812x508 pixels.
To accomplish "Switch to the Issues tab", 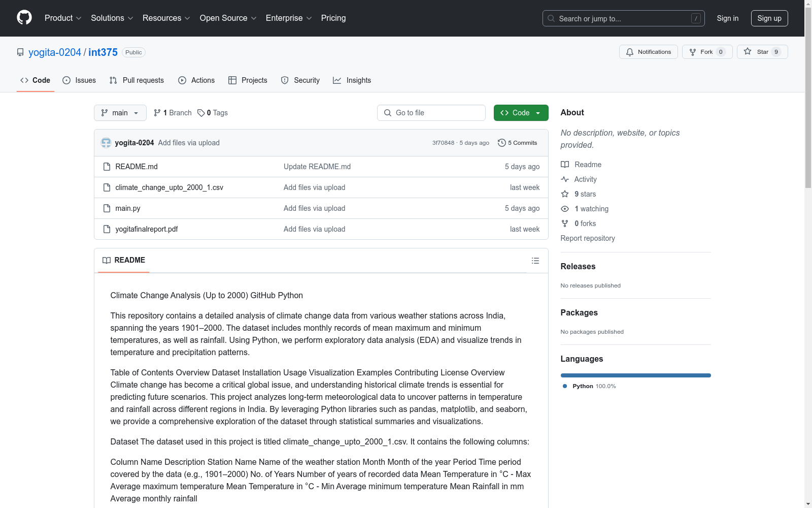I will tap(79, 80).
